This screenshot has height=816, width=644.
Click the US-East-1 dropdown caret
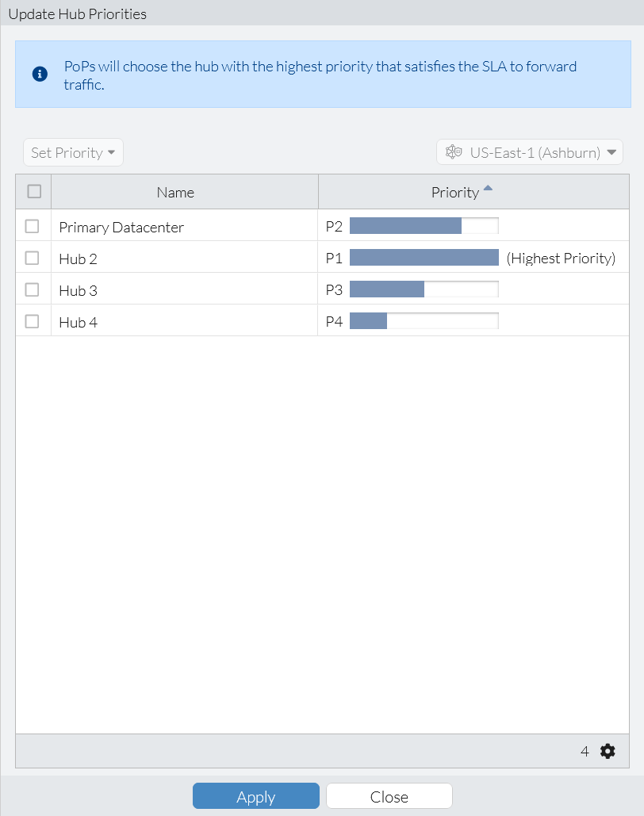(611, 151)
